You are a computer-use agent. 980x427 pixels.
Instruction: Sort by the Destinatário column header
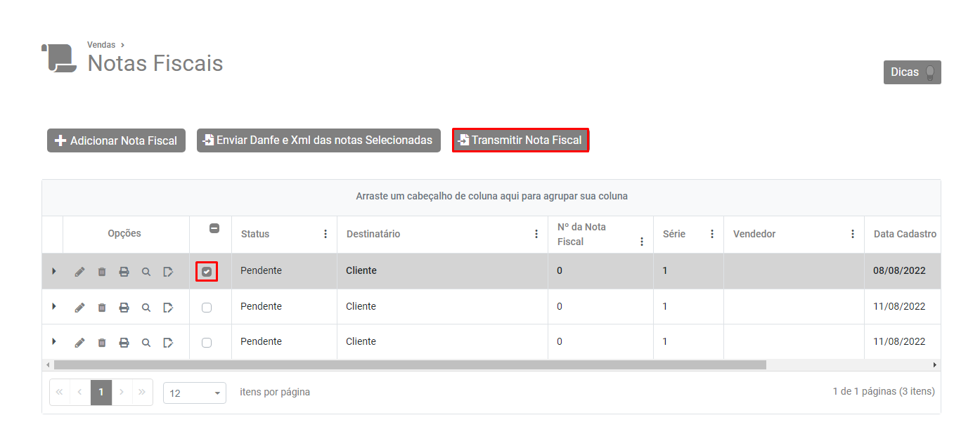(373, 234)
